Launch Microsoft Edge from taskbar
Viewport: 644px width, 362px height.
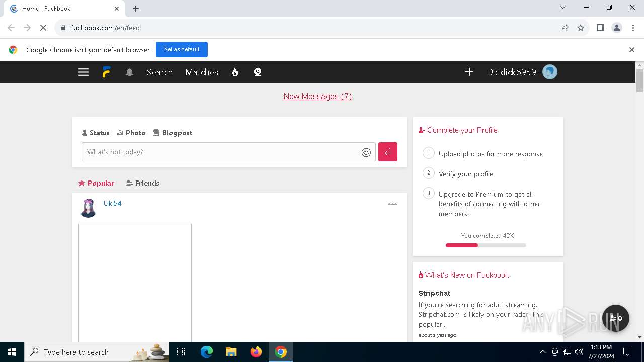click(207, 352)
